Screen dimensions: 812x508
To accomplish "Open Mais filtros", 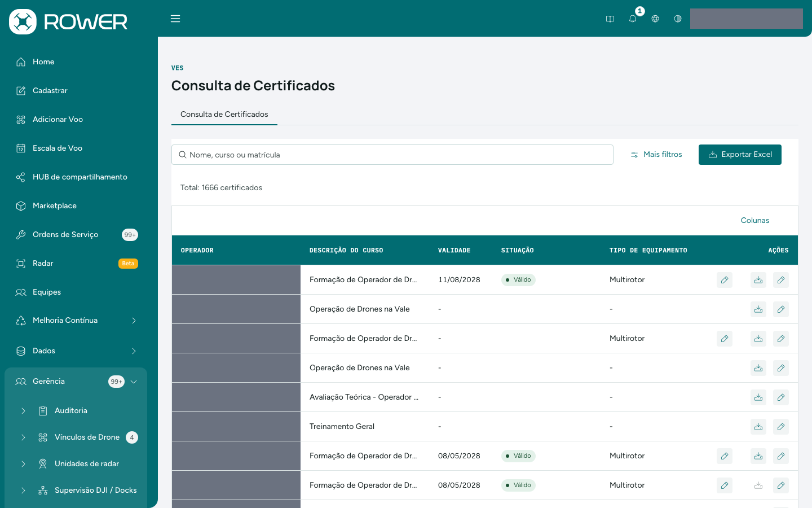I will pos(656,155).
